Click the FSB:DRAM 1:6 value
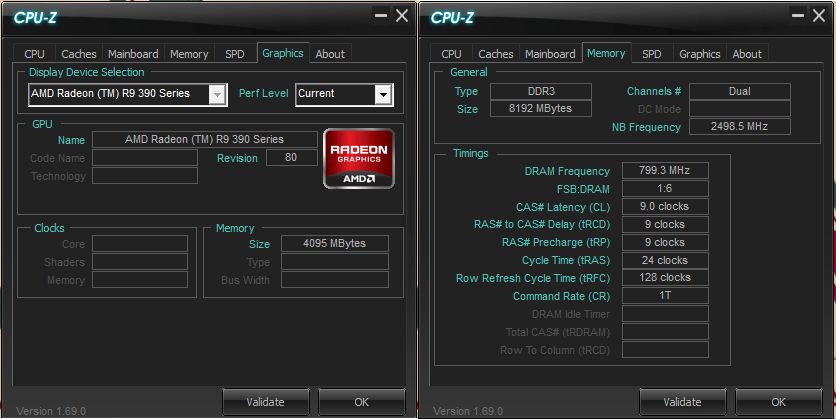Screen dimensions: 836x419 [665, 189]
